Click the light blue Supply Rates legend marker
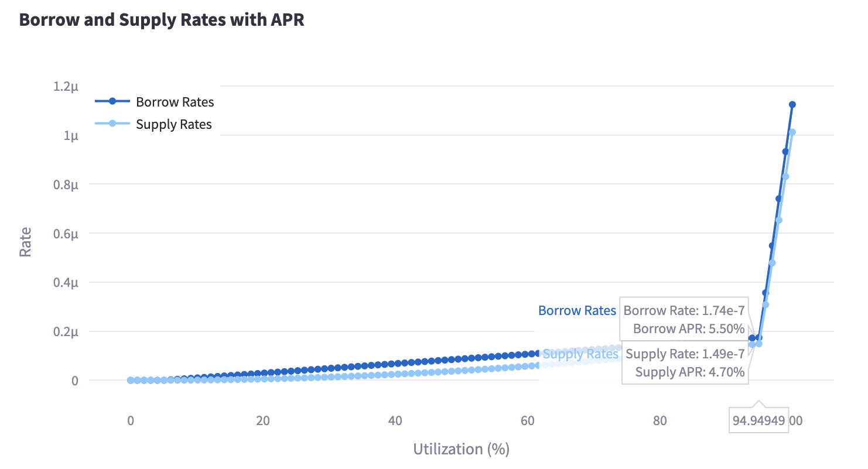This screenshot has height=469, width=868. click(x=112, y=124)
